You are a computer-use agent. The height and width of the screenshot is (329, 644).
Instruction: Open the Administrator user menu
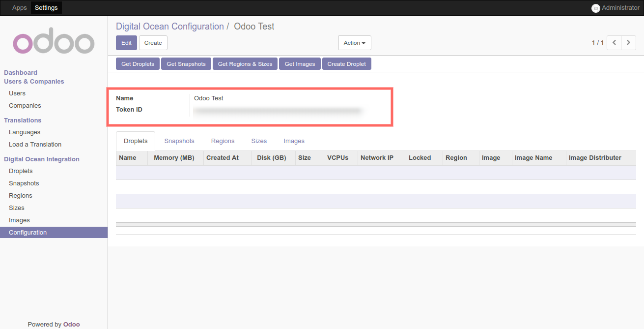tap(616, 8)
